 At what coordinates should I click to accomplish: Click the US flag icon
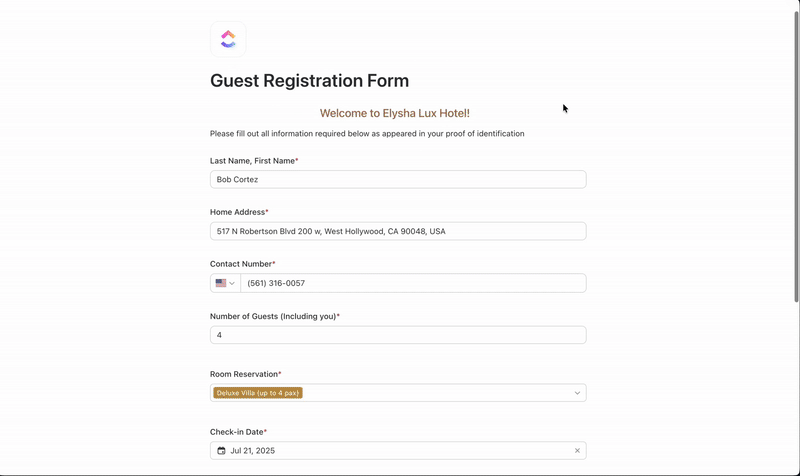pos(221,283)
